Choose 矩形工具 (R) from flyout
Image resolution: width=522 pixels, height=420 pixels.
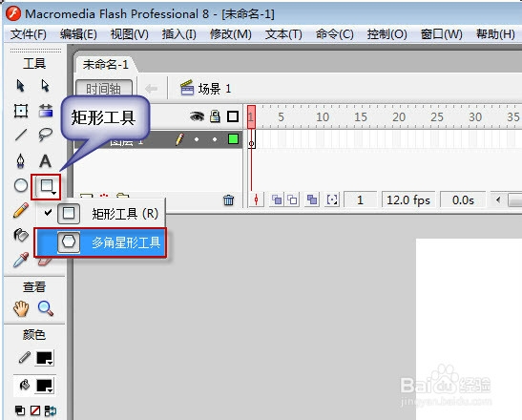click(x=101, y=214)
